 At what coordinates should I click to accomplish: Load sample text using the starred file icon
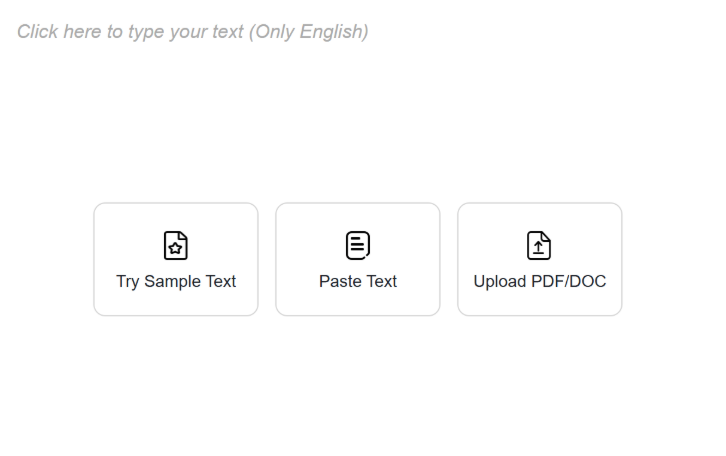coord(176,245)
